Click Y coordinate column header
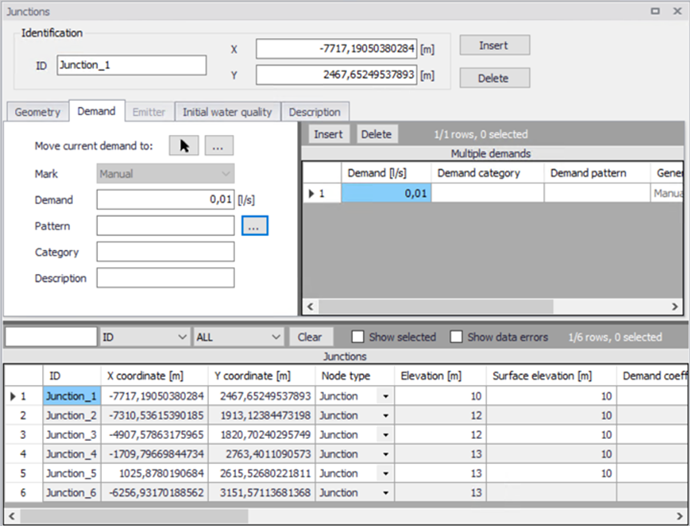 262,376
